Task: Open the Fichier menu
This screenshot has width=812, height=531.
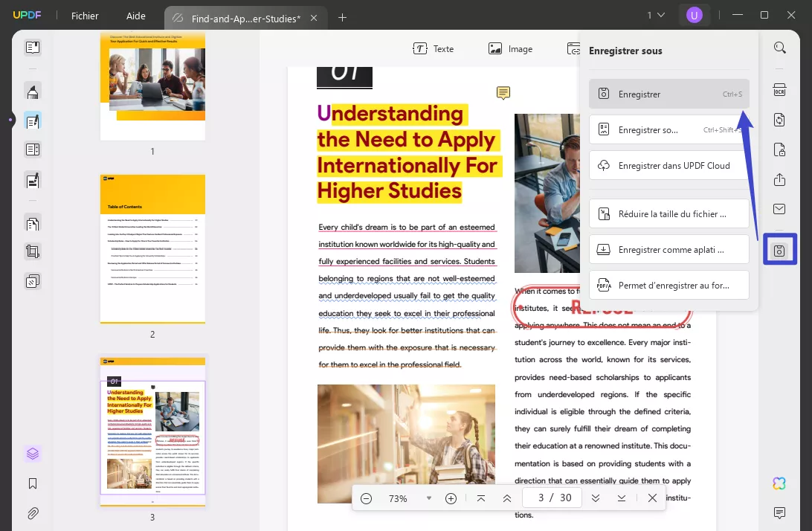Action: click(x=85, y=16)
